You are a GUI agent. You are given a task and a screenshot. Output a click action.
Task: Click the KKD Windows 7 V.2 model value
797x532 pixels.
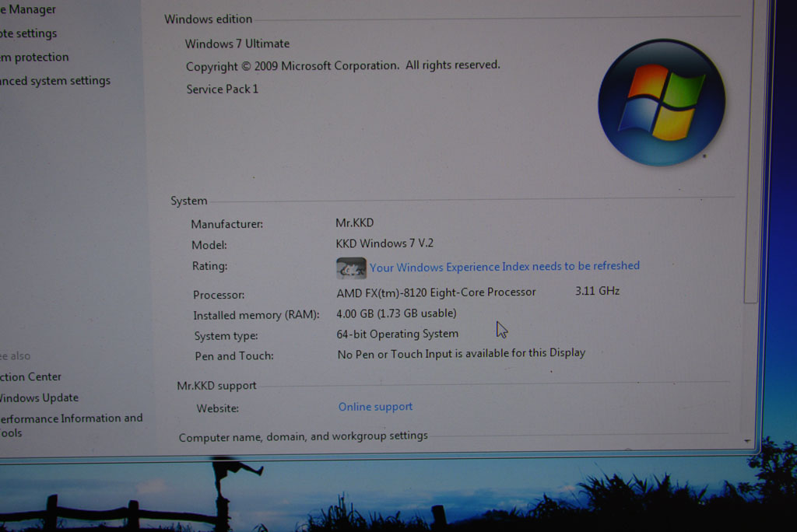pos(384,243)
